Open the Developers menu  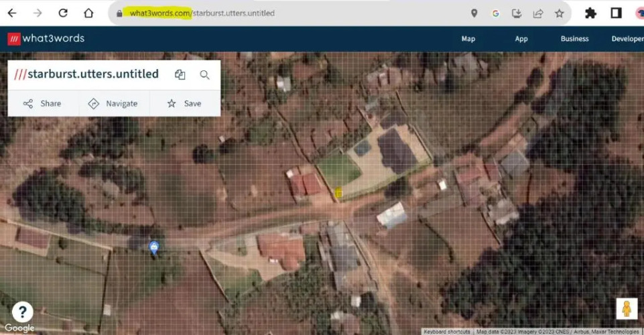[x=627, y=39]
